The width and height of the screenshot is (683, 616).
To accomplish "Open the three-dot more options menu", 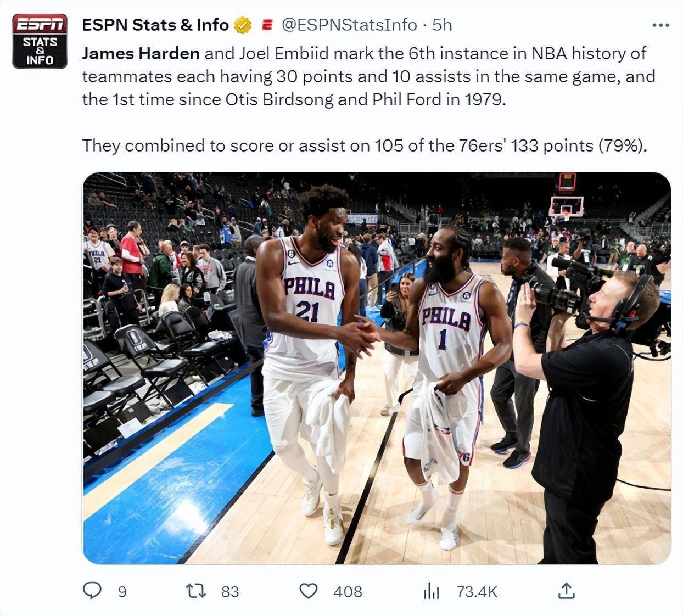I will click(660, 25).
